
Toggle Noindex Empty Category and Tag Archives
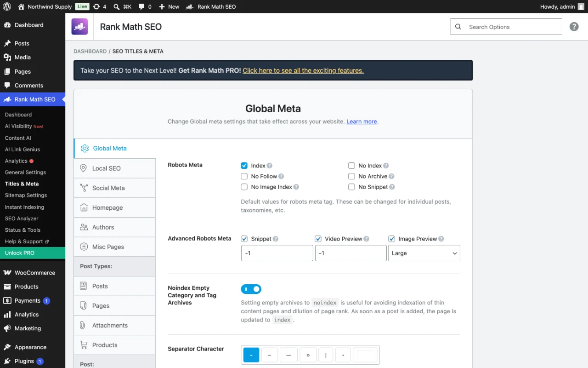coord(251,289)
